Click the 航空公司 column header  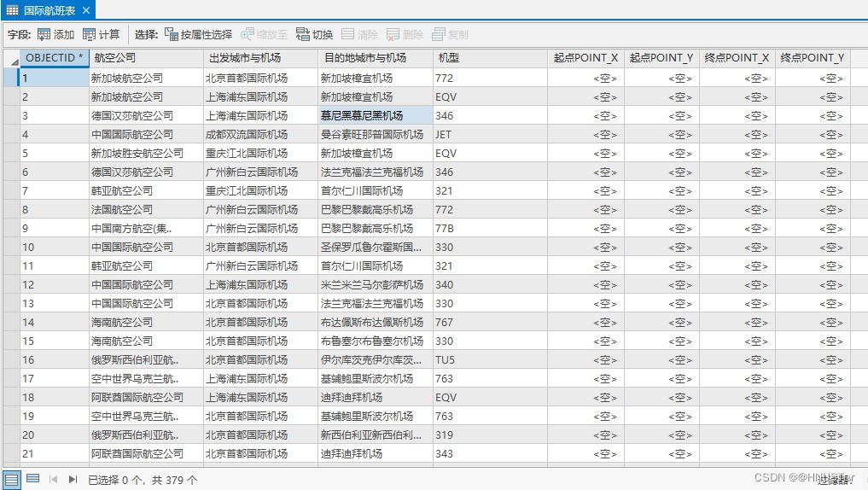[x=146, y=57]
